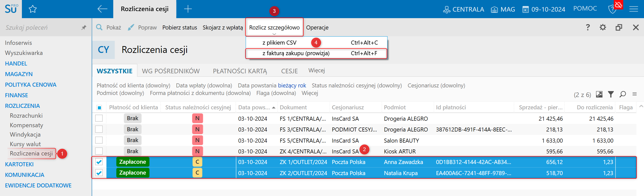The image size is (644, 196).
Task: Click the Su PRO application logo
Action: tap(11, 9)
